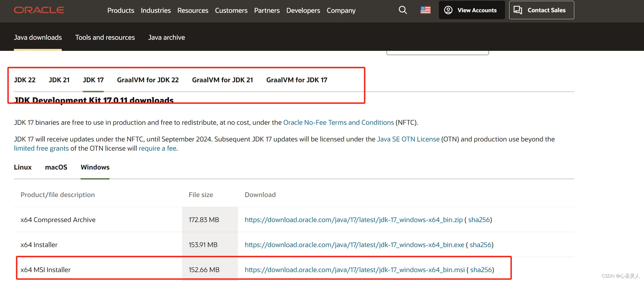Open the limited free grants link
The image size is (644, 281).
coord(41,148)
